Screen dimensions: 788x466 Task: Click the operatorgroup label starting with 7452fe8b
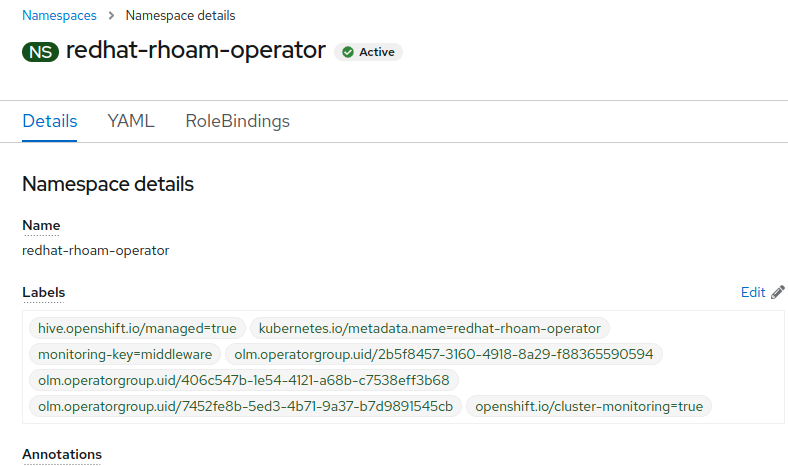click(x=245, y=407)
